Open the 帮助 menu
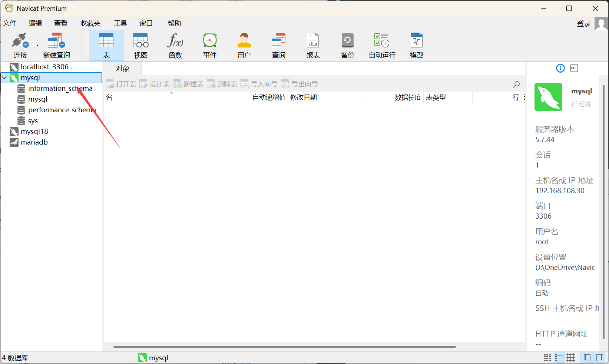 tap(175, 23)
